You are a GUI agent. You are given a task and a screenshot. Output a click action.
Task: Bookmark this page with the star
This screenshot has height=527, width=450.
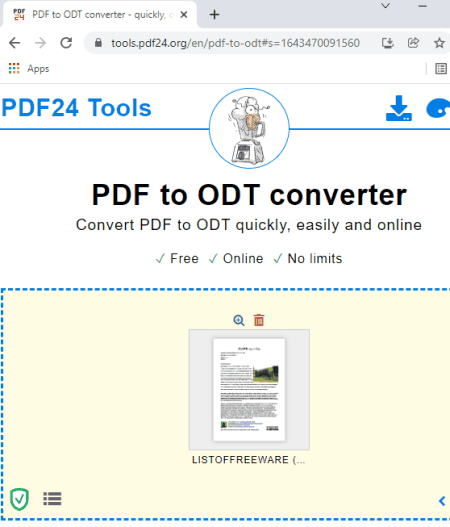tap(439, 43)
